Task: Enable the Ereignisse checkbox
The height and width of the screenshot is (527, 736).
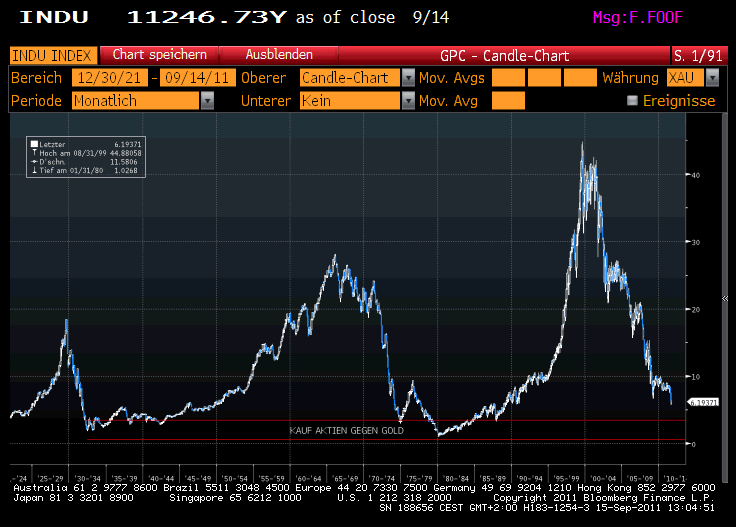Action: point(632,100)
